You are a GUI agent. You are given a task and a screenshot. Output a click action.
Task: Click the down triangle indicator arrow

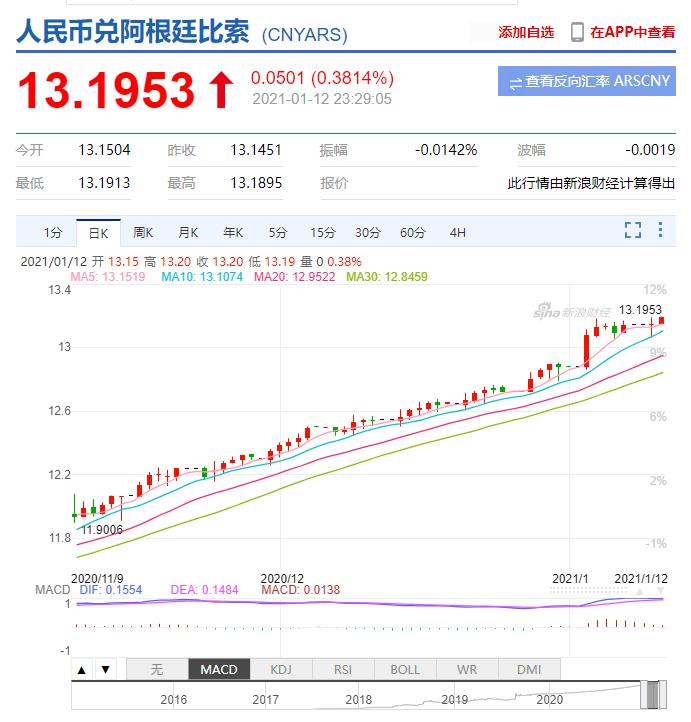[x=106, y=670]
